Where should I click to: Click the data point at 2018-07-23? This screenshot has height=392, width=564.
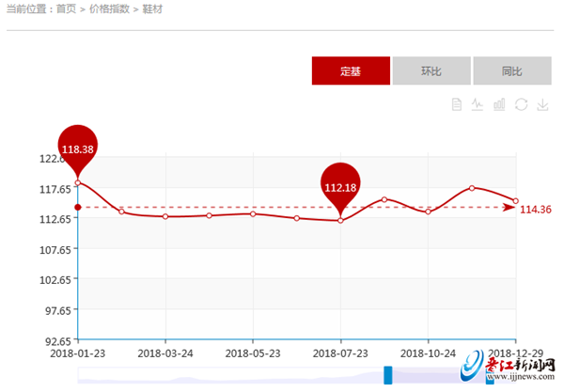click(340, 220)
